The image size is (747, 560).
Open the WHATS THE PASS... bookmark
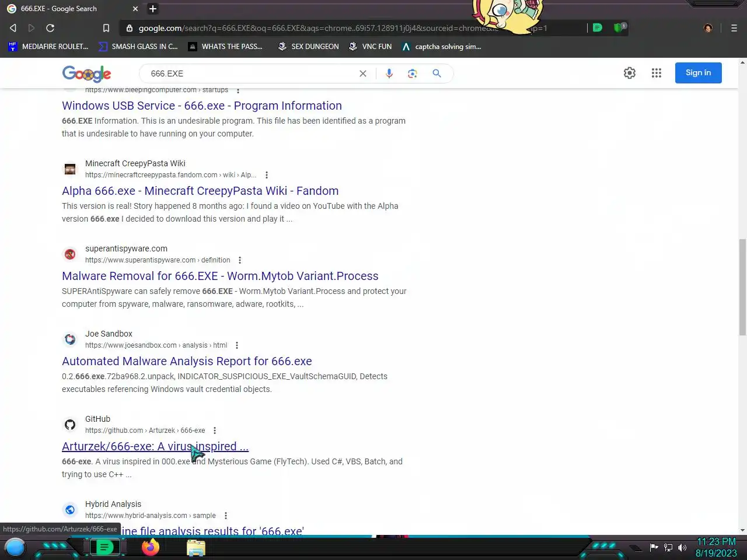pos(225,47)
